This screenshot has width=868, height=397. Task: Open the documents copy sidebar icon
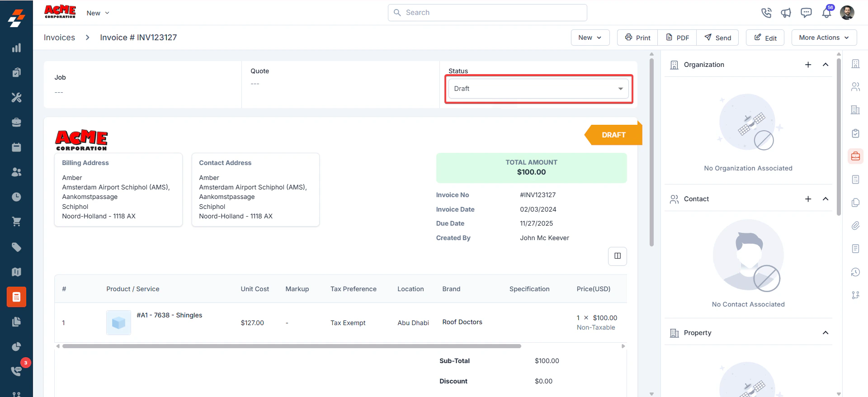[x=16, y=321]
